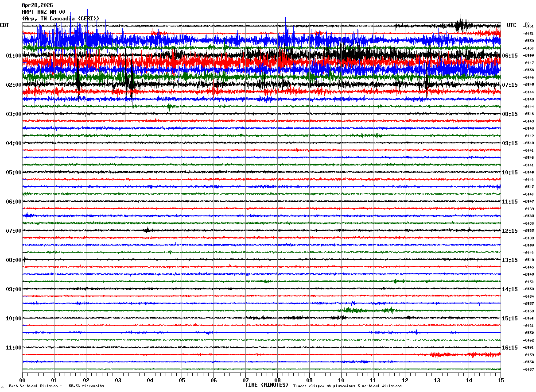This screenshot has height=392, width=536.
Task: Click the "02:00" CDT hour label
Action: tap(14, 85)
